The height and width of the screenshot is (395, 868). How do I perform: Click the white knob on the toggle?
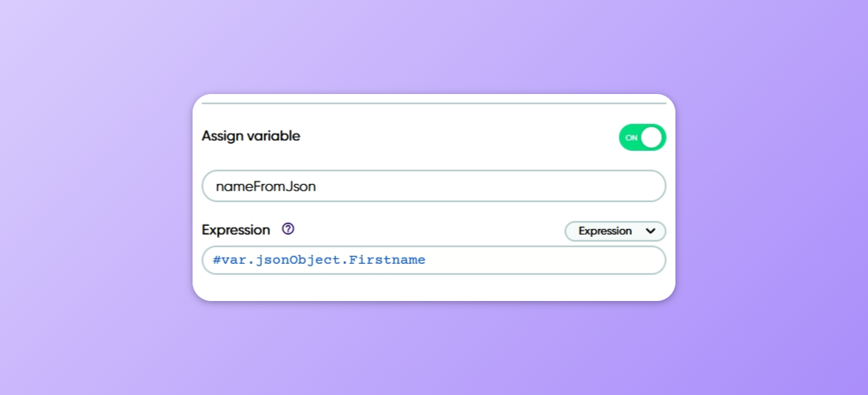pos(651,137)
